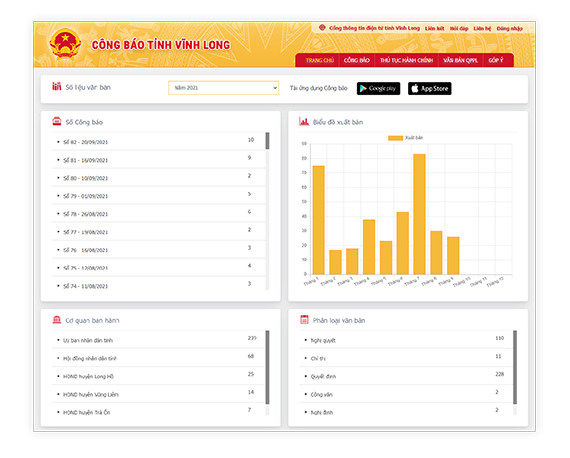Image resolution: width=570 pixels, height=458 pixels.
Task: Open the Google Play download badge
Action: pyautogui.click(x=378, y=88)
